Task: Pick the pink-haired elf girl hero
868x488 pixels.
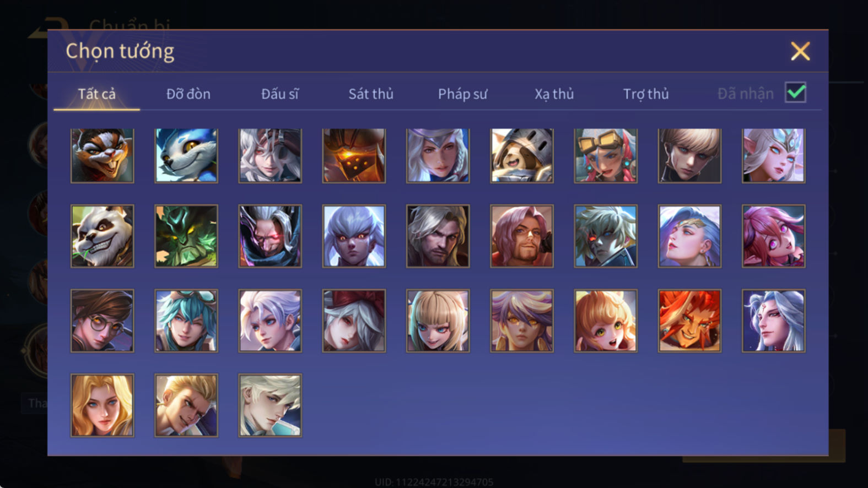Action: [x=773, y=236]
